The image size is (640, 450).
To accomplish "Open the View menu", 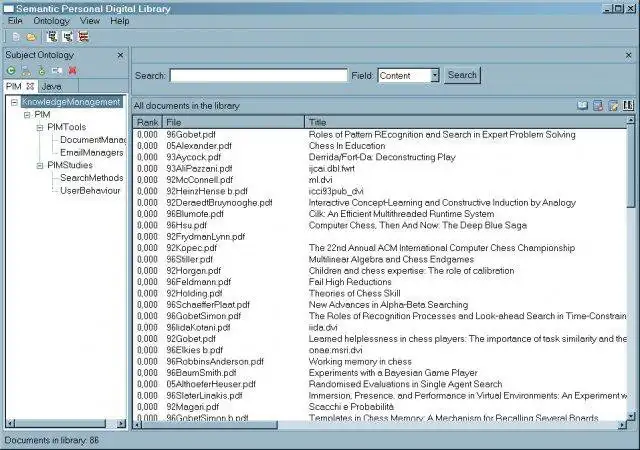I will point(90,21).
